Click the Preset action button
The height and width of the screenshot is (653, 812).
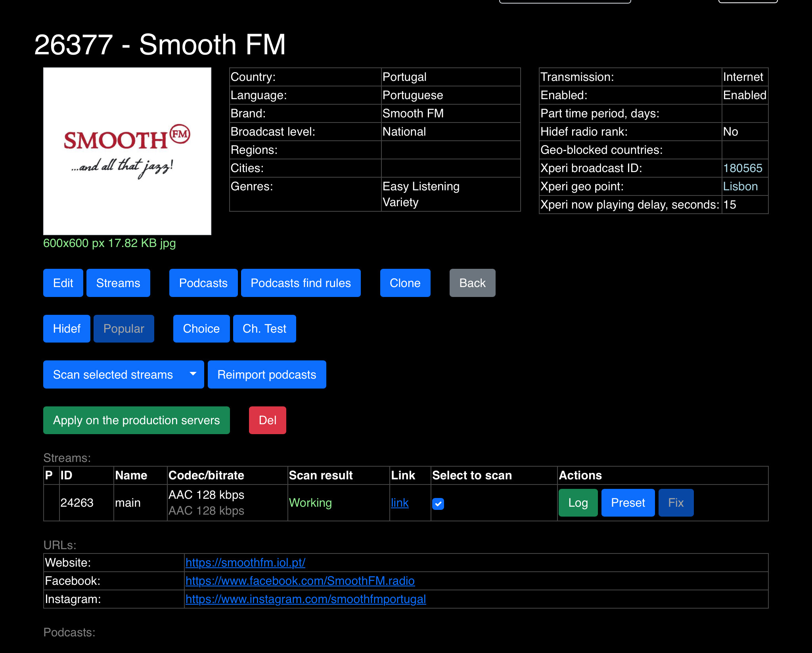coord(628,503)
